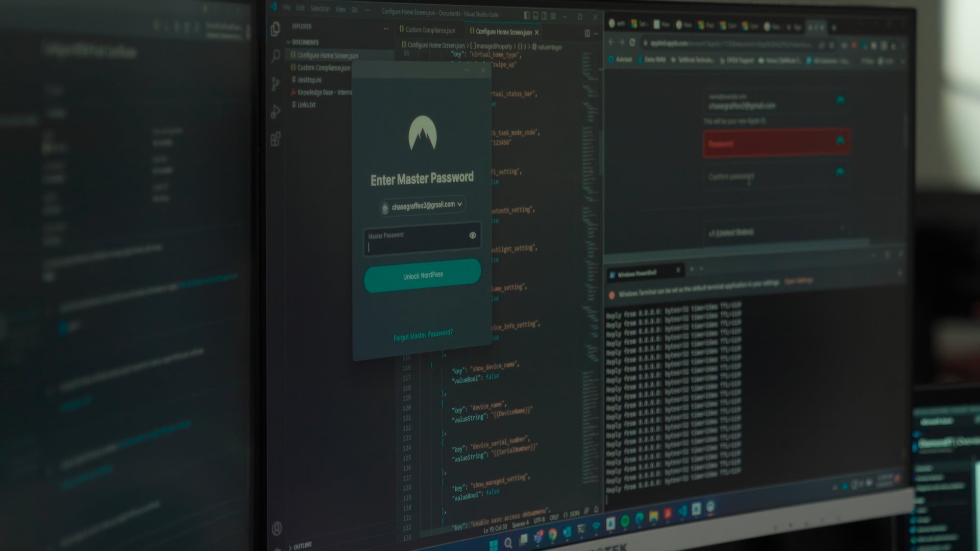Open Microsoft Teams from the taskbar

pyautogui.click(x=538, y=537)
